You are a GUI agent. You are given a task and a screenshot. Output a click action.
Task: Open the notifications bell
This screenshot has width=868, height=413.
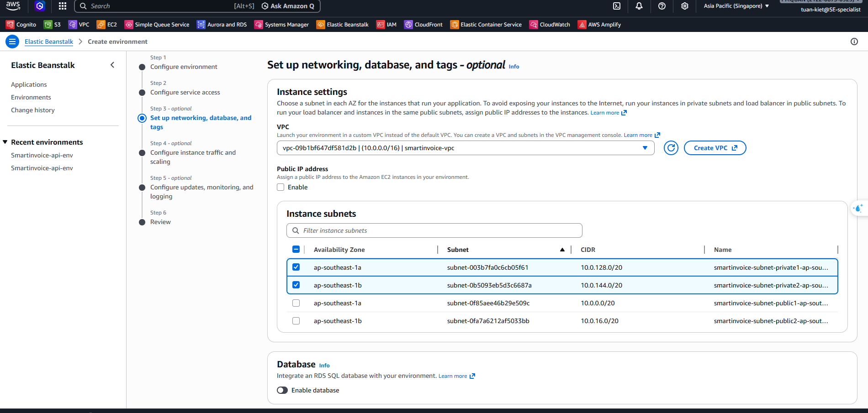(x=639, y=6)
